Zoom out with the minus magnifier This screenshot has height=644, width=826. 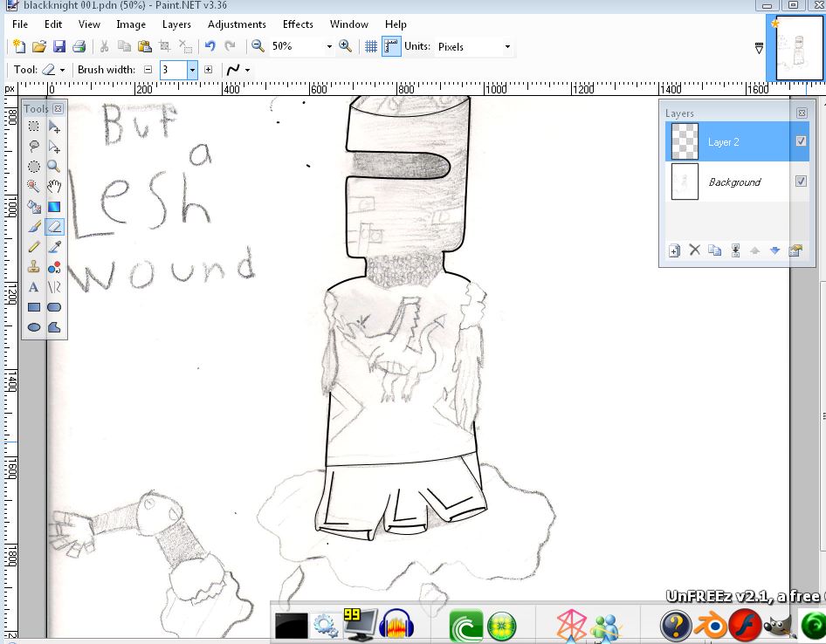[x=258, y=46]
